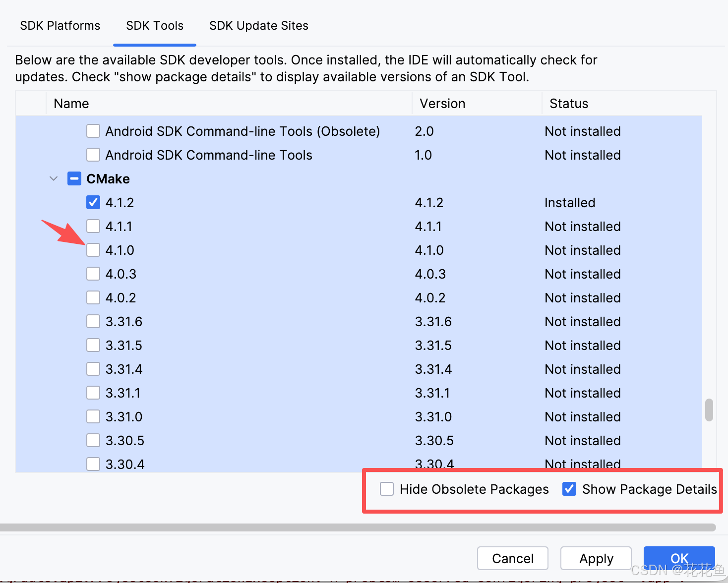Check Android SDK Command-line Tools (Obsolete) checkbox
Screen dimensions: 728x583
(93, 131)
